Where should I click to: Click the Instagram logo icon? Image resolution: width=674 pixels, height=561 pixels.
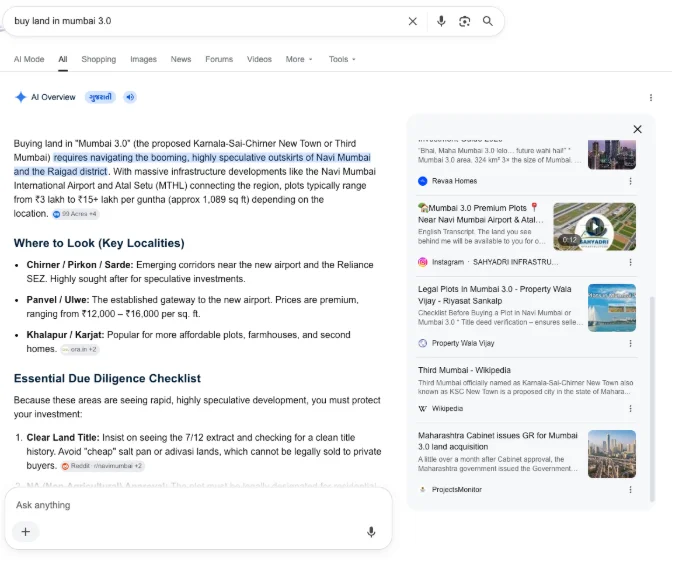(x=423, y=262)
